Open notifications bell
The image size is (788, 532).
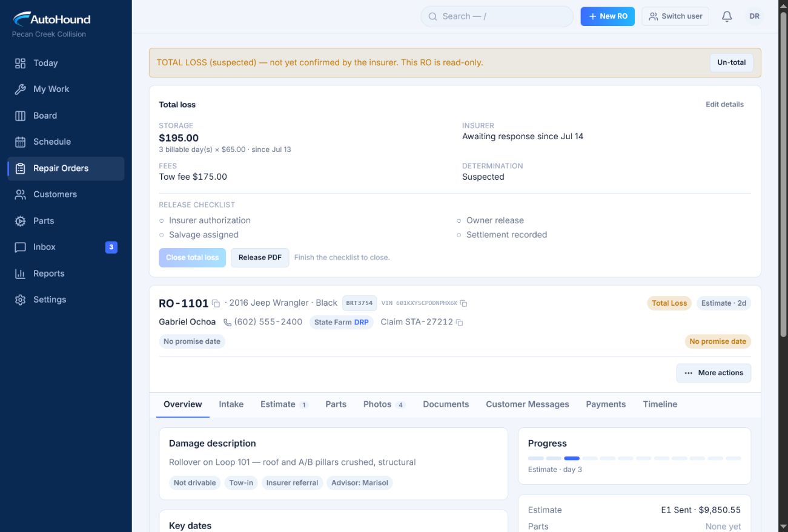tap(727, 16)
